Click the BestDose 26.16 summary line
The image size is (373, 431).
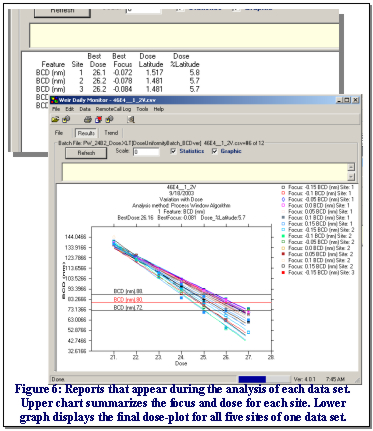click(181, 218)
